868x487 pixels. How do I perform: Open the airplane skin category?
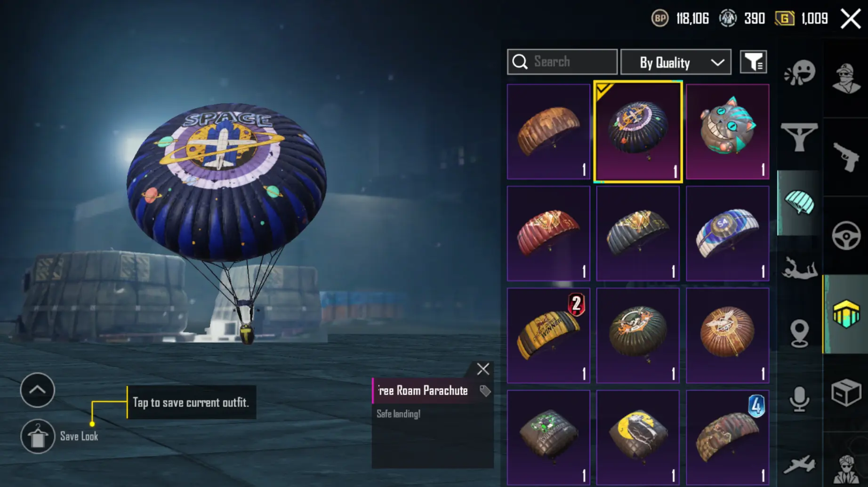pyautogui.click(x=799, y=464)
